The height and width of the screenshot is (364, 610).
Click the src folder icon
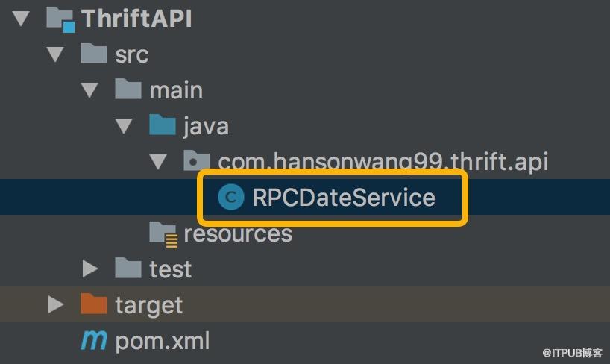94,53
